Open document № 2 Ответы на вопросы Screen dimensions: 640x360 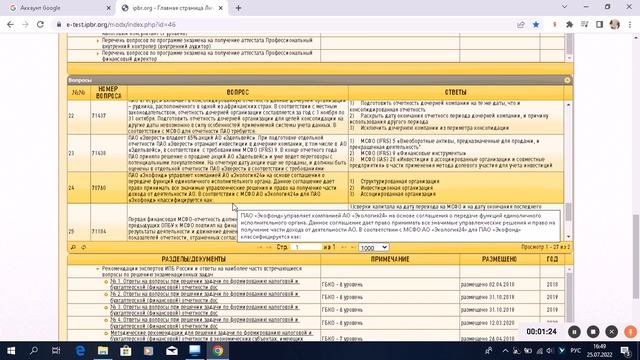click(x=204, y=297)
